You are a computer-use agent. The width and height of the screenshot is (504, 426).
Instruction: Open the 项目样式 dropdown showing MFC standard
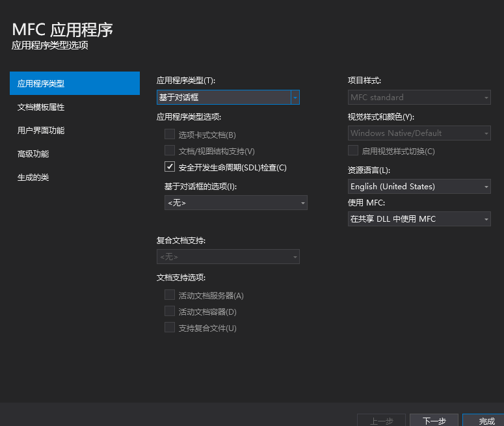click(419, 97)
